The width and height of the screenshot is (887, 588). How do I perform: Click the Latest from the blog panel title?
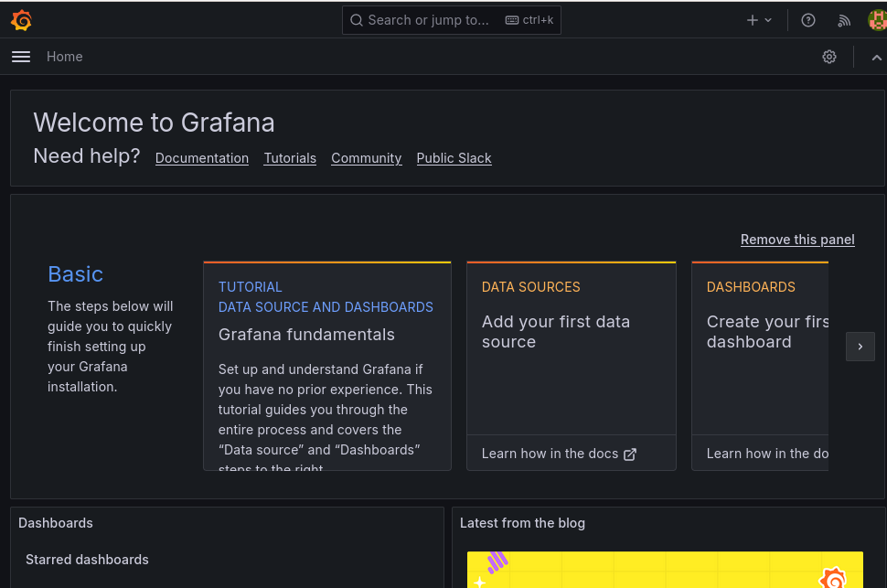point(522,523)
